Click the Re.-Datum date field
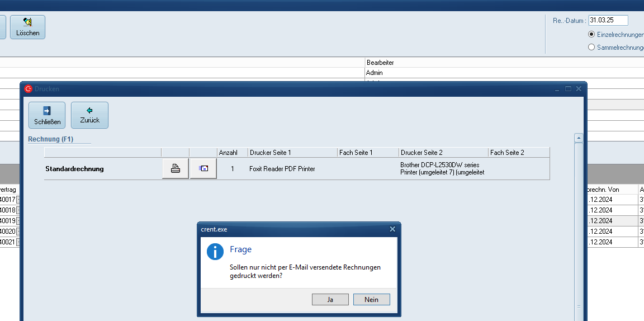 608,20
